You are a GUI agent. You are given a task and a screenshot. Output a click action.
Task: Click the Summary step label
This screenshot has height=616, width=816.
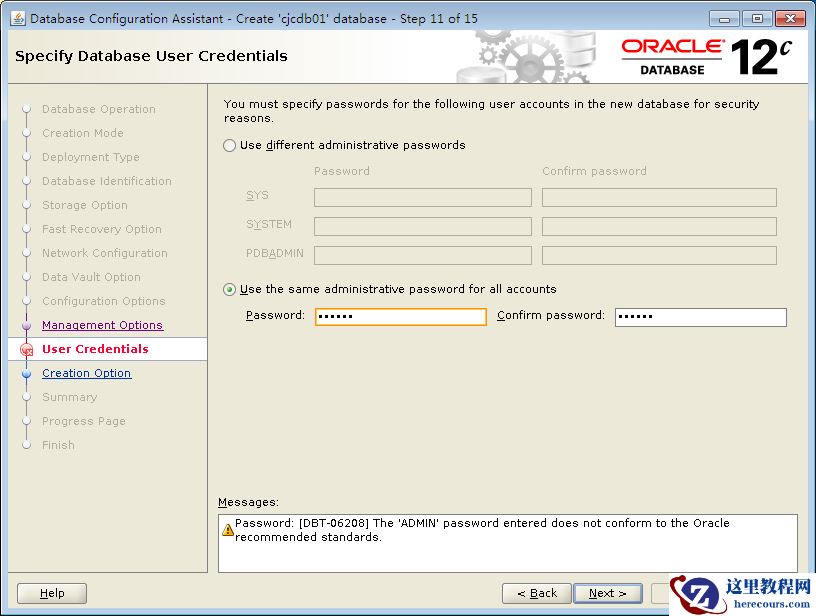tap(69, 397)
